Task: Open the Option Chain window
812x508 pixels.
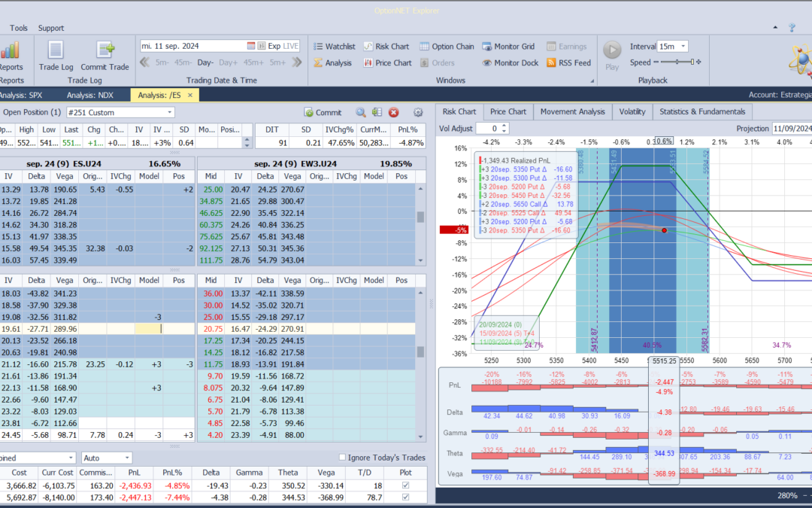Action: click(446, 47)
